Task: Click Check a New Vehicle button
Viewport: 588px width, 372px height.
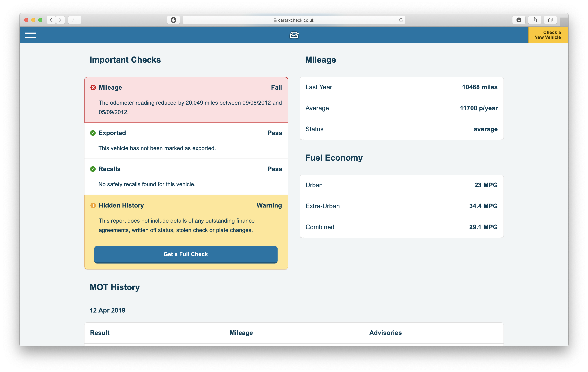Action: 548,35
